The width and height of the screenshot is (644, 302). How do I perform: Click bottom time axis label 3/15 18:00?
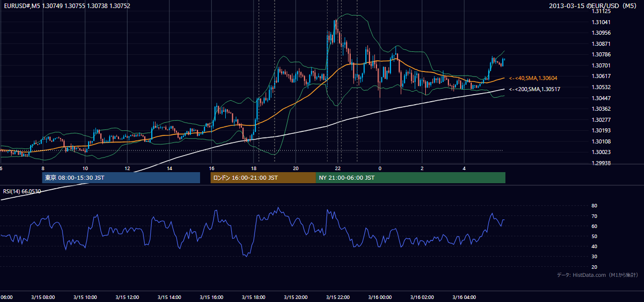point(253,297)
